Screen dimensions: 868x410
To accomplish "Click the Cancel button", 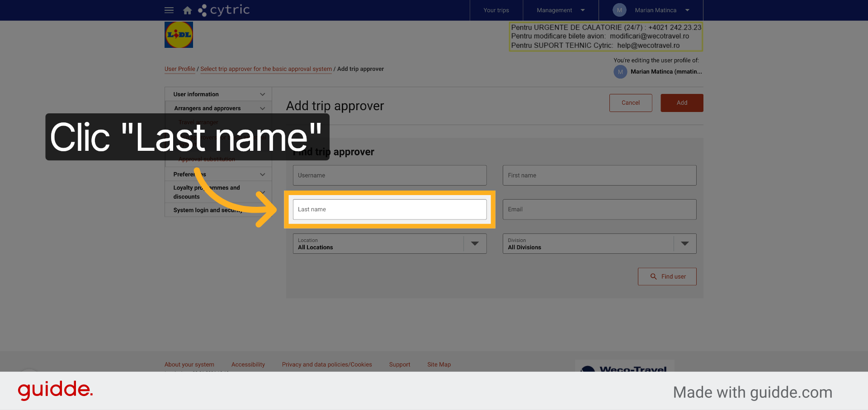I will [631, 103].
